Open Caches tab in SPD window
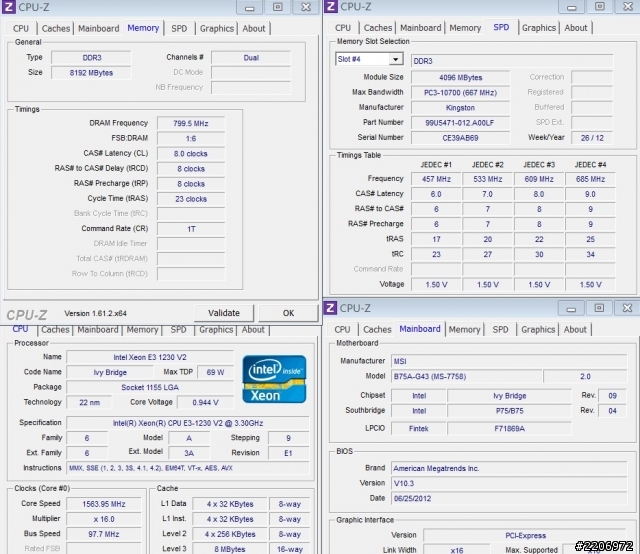 point(378,28)
